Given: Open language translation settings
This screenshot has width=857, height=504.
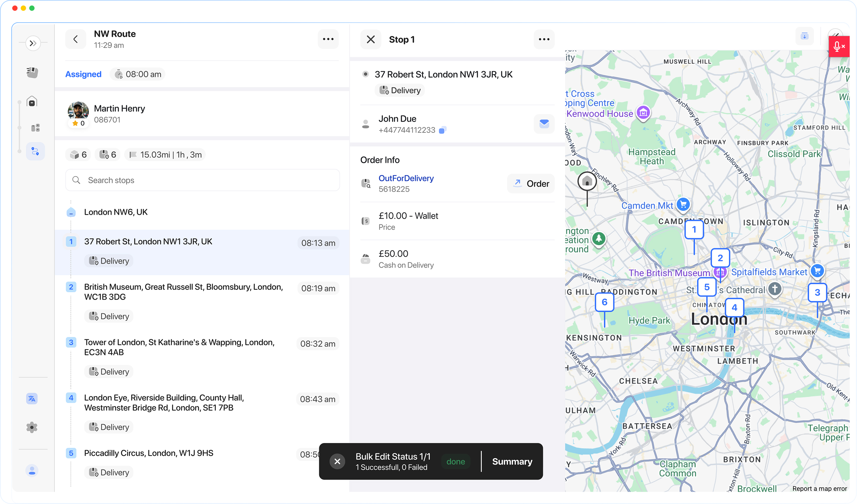Looking at the screenshot, I should tap(32, 398).
